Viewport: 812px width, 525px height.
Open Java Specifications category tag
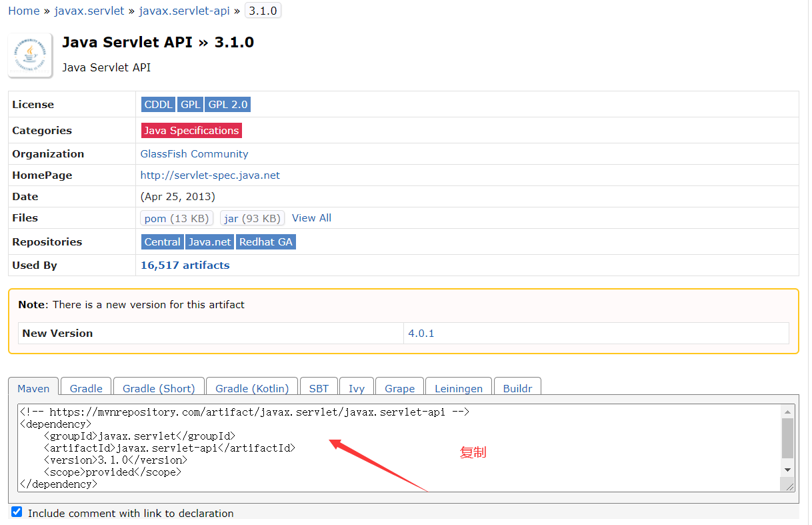tap(191, 131)
